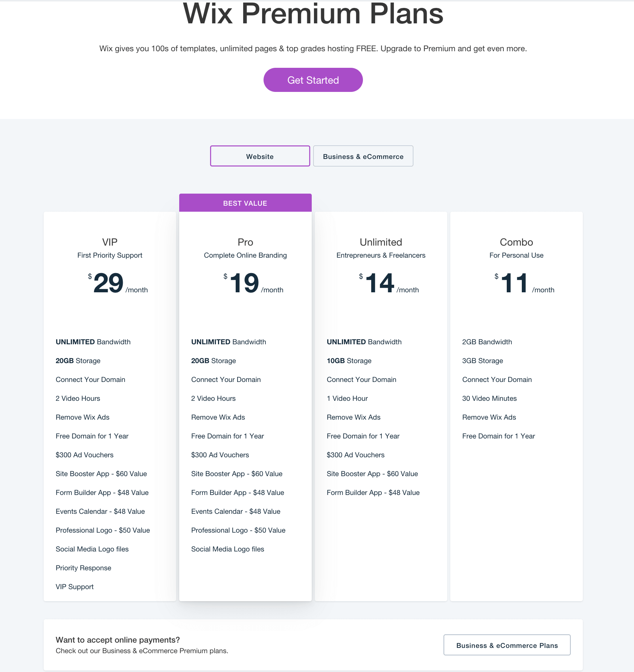Click 'Form Builder App' in Pro plan
The height and width of the screenshot is (672, 634).
[x=238, y=492]
